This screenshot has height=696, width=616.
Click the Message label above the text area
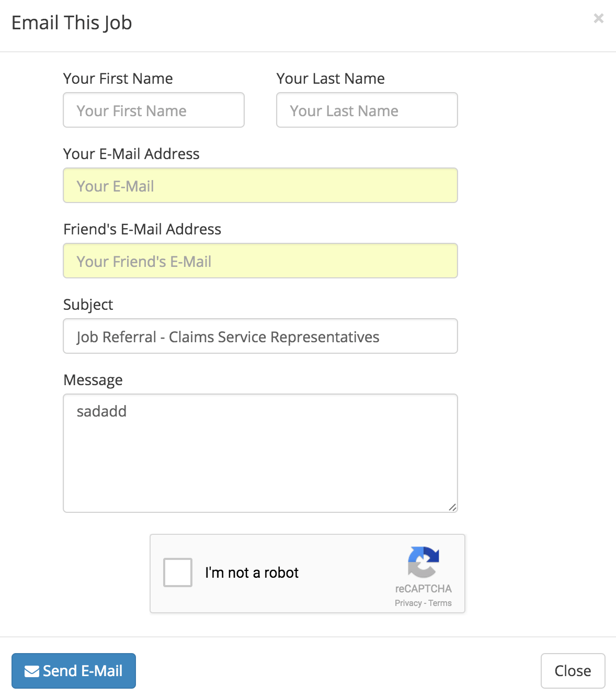93,380
